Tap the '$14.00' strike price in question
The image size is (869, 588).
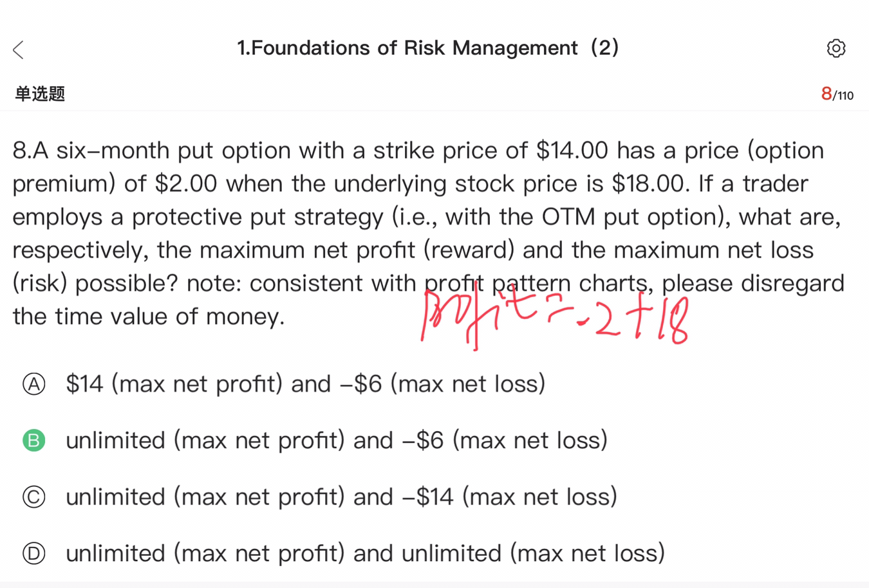pyautogui.click(x=572, y=151)
